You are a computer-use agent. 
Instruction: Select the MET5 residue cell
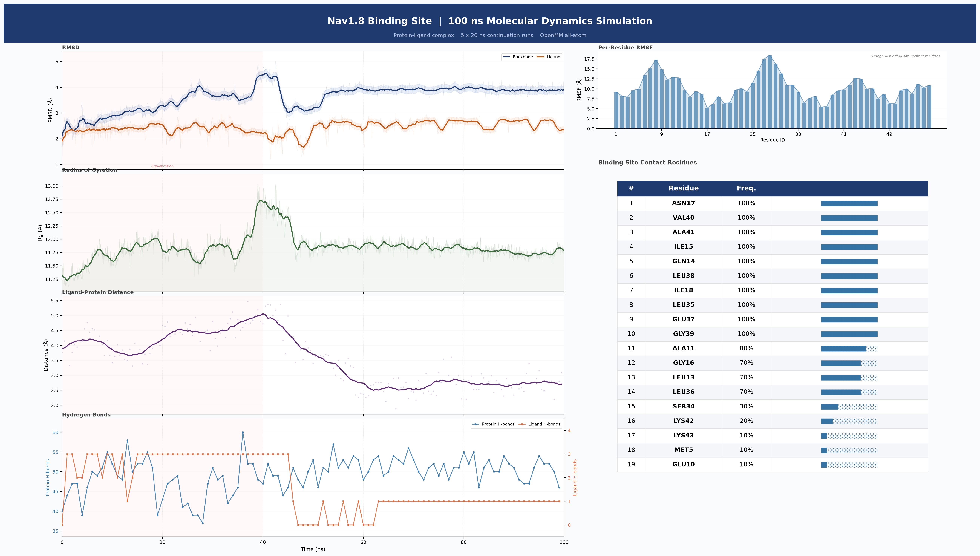pyautogui.click(x=683, y=450)
